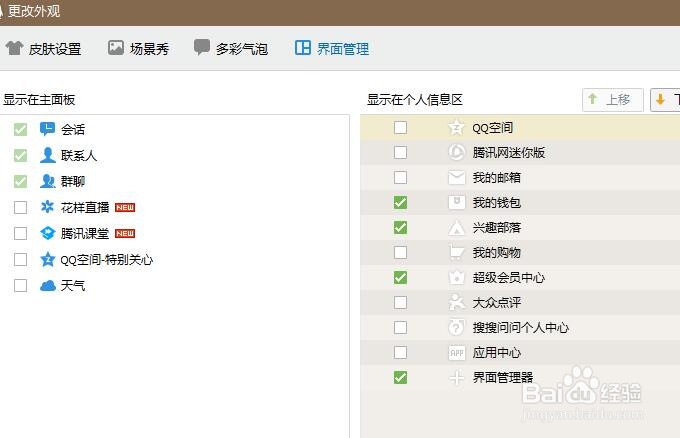Image resolution: width=680 pixels, height=438 pixels.
Task: Select the 花样直播 label
Action: [x=85, y=207]
